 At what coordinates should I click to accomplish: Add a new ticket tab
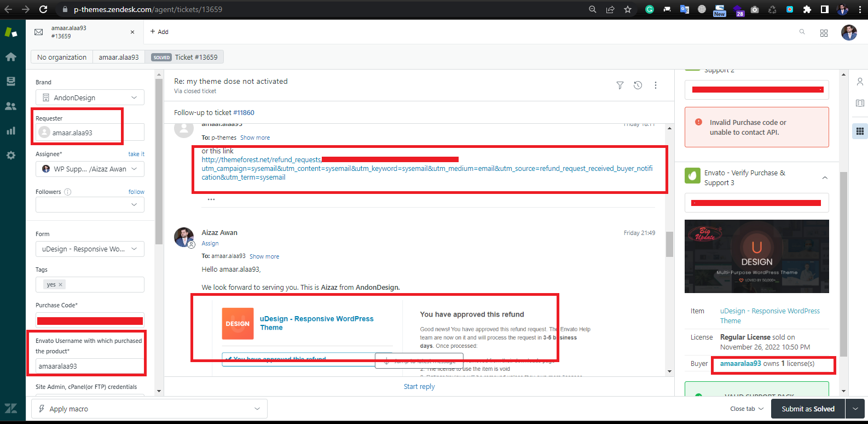click(x=159, y=32)
